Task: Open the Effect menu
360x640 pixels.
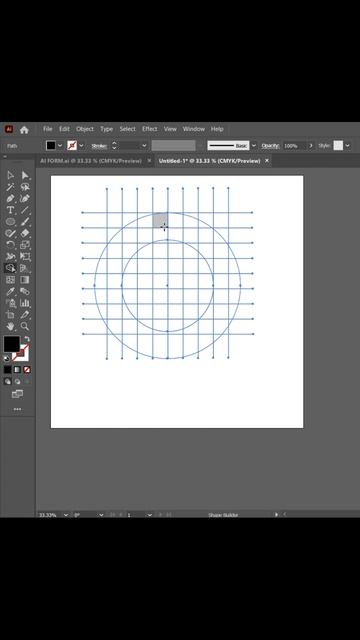Action: [149, 129]
